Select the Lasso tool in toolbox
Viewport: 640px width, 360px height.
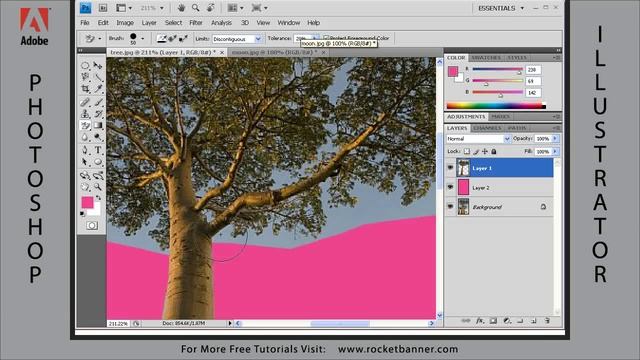coord(85,77)
